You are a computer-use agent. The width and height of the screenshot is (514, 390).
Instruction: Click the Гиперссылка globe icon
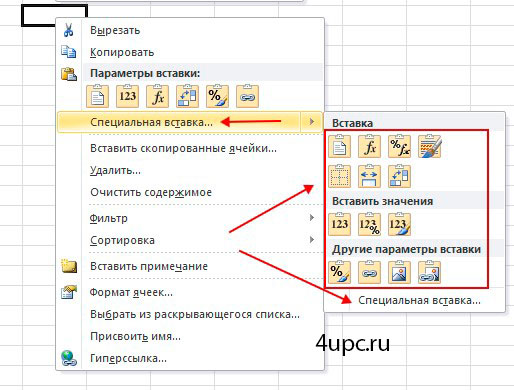(69, 358)
